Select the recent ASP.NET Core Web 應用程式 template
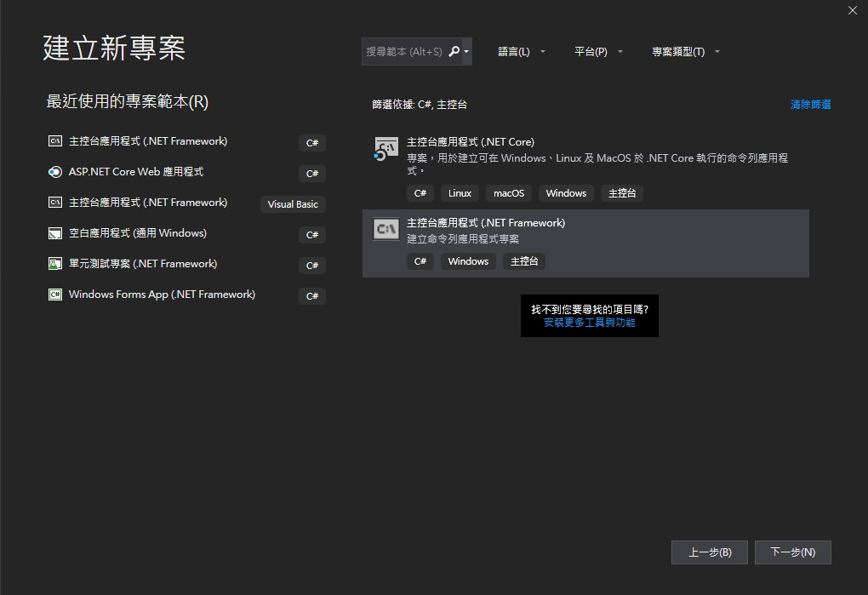Image resolution: width=868 pixels, height=595 pixels. point(136,172)
